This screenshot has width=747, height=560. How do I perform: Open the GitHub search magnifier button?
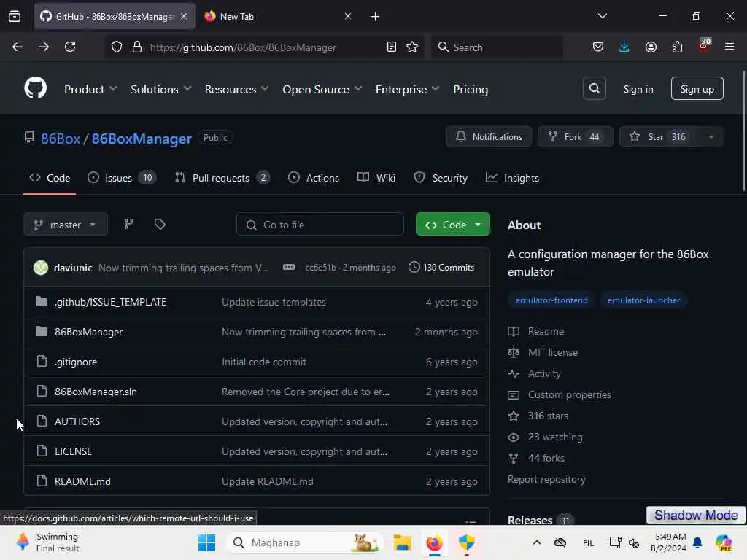594,88
